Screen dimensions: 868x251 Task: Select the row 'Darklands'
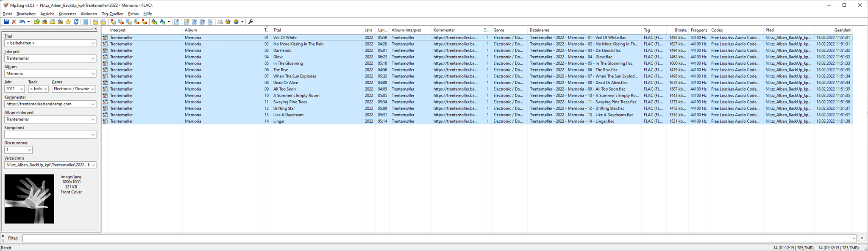point(477,50)
